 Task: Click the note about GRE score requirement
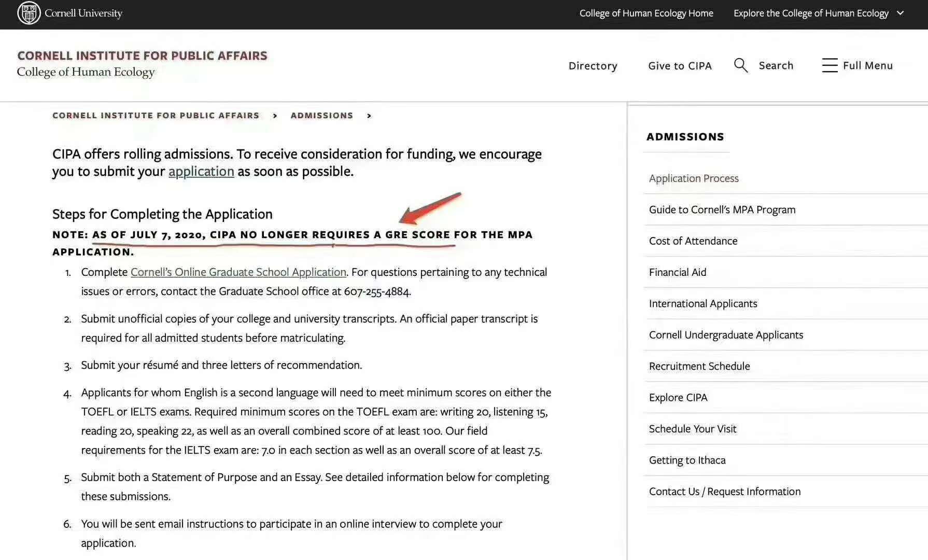coord(292,243)
